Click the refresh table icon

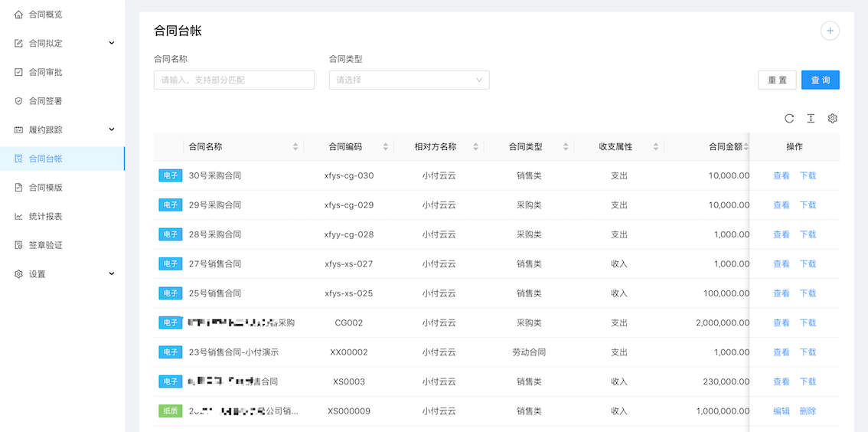click(789, 119)
